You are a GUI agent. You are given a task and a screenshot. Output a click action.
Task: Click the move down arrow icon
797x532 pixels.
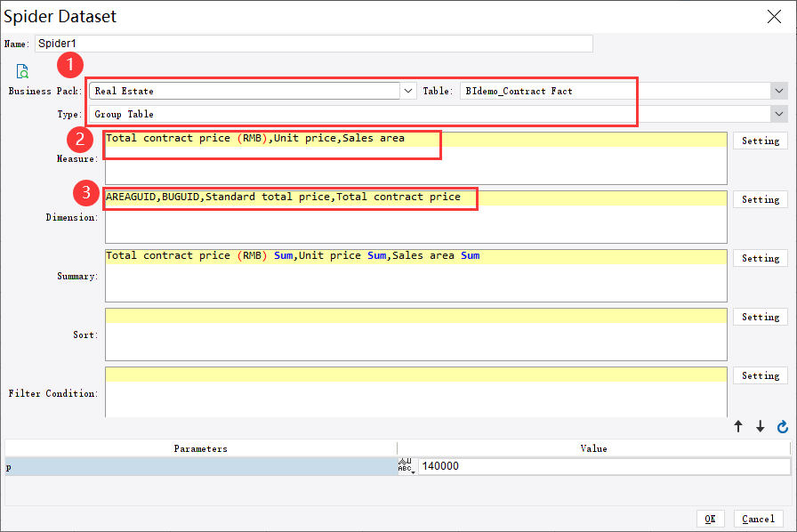click(761, 427)
